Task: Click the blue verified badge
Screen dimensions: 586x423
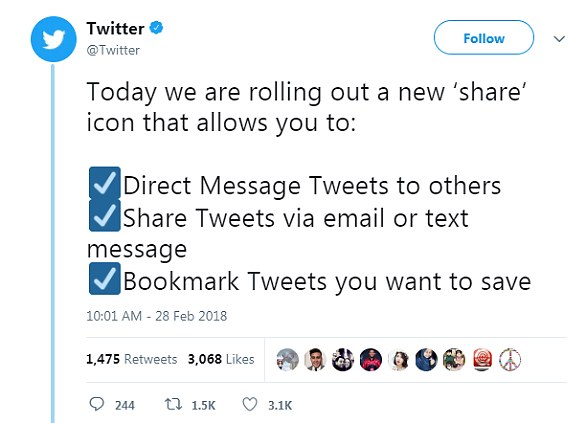Action: (156, 28)
